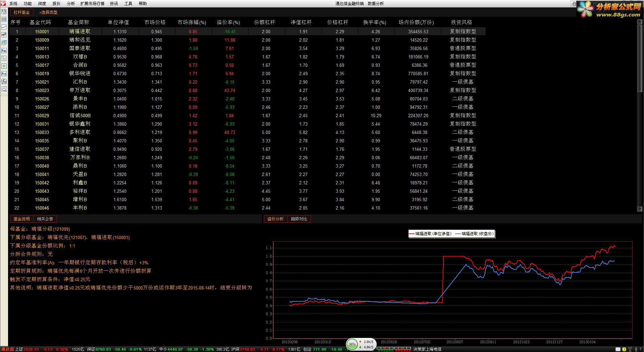Select fund row 150041 天盈B
This screenshot has height=352, width=644.
[247, 174]
